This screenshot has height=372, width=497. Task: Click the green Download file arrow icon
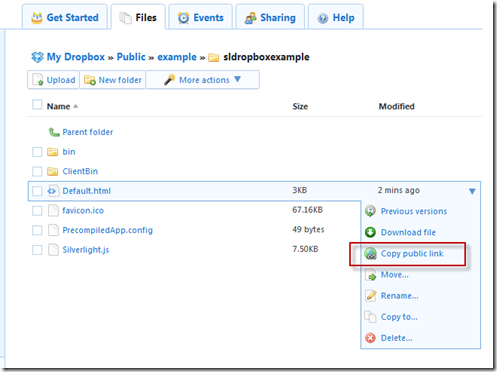pos(370,232)
